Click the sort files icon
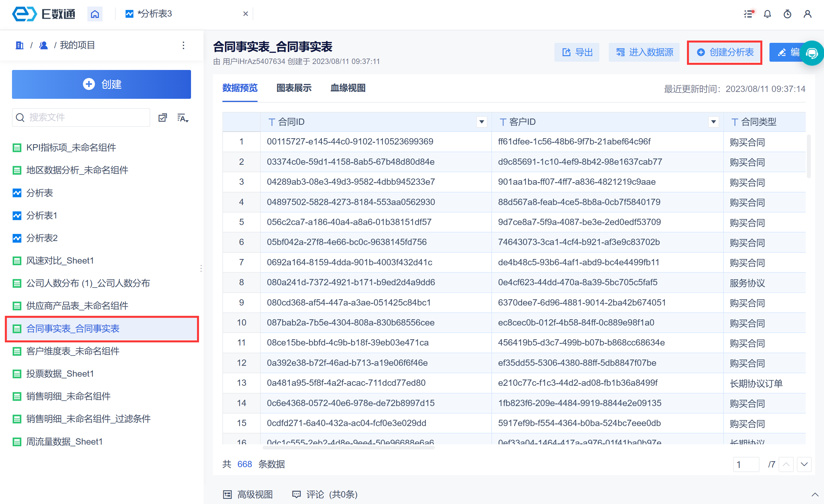 [x=183, y=118]
